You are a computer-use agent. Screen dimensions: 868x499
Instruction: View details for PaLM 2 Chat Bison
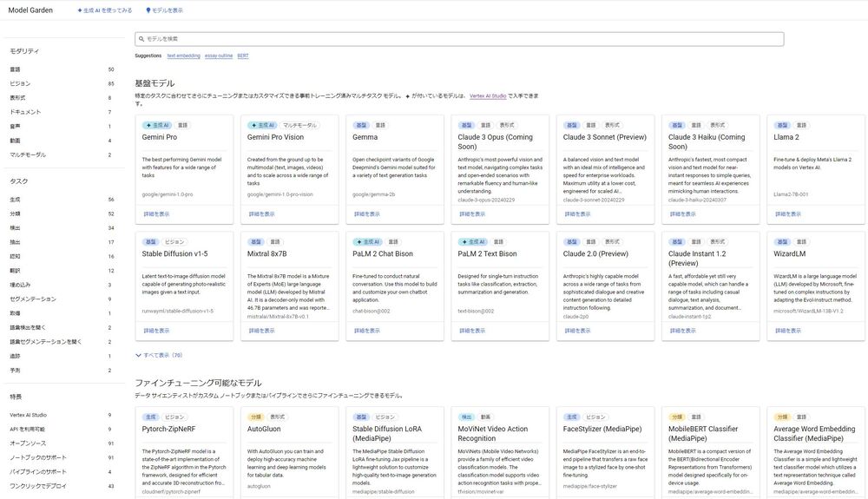pyautogui.click(x=367, y=331)
